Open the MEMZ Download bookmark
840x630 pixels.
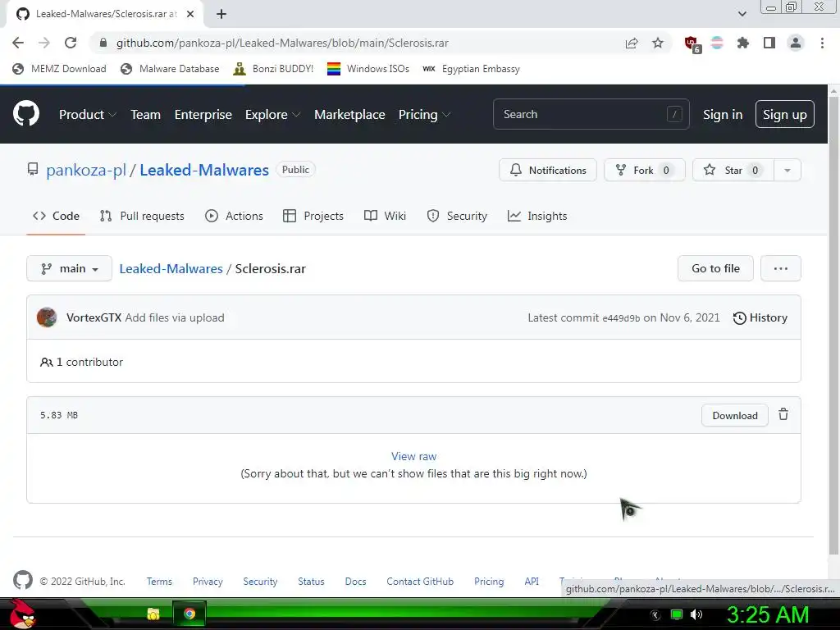point(59,69)
